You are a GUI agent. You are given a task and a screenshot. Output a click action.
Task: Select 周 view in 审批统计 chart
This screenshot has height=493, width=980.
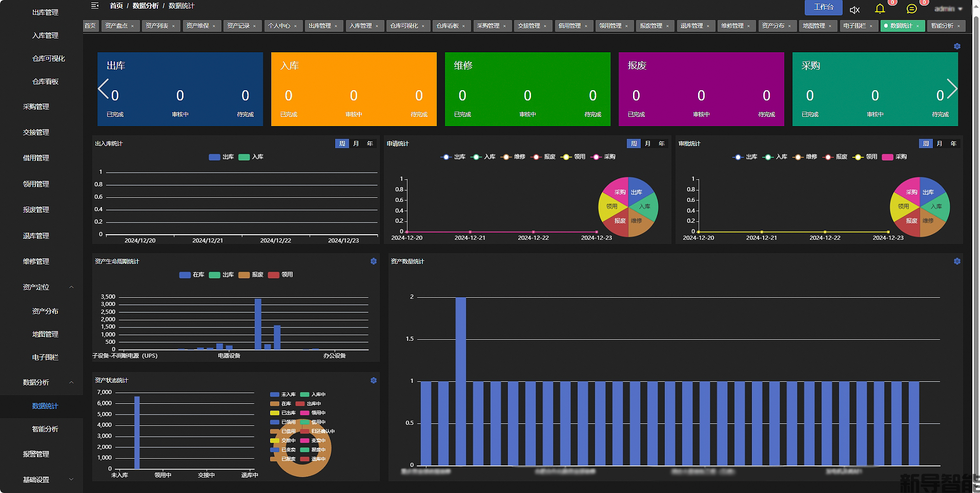point(926,144)
